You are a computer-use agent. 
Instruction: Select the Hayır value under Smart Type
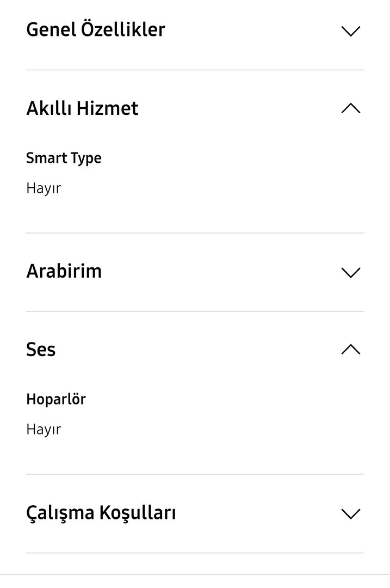pyautogui.click(x=44, y=188)
